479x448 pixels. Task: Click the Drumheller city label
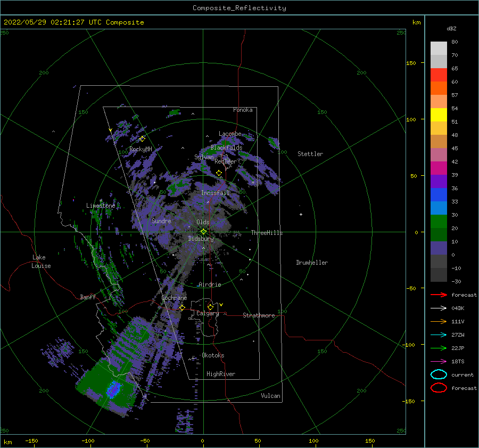[x=312, y=263]
